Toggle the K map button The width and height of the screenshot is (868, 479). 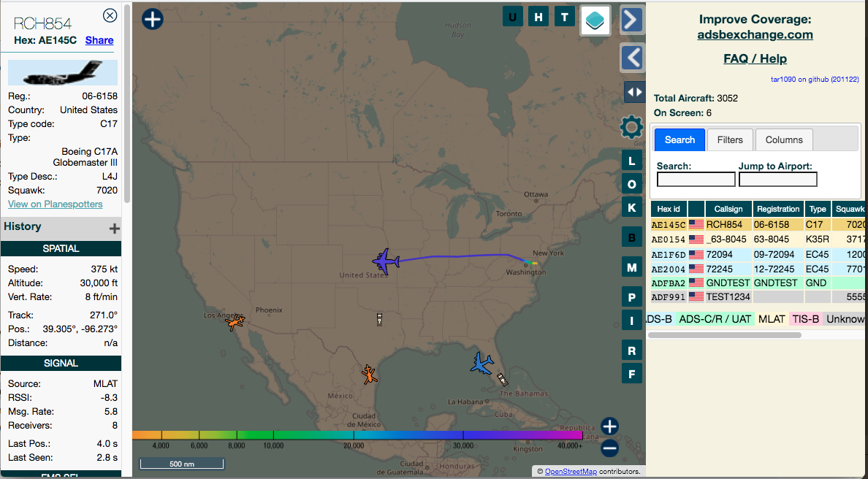point(631,207)
